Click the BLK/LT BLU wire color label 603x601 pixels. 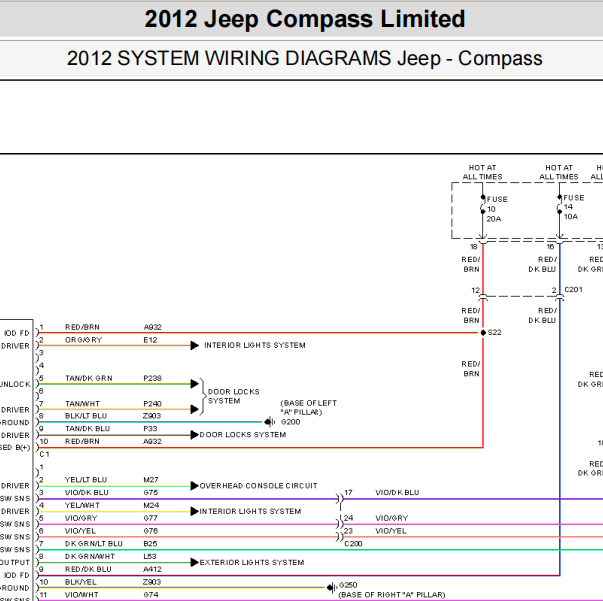tap(86, 416)
